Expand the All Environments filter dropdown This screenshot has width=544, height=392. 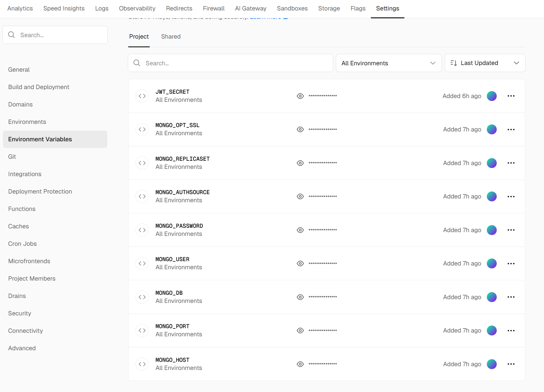point(388,63)
